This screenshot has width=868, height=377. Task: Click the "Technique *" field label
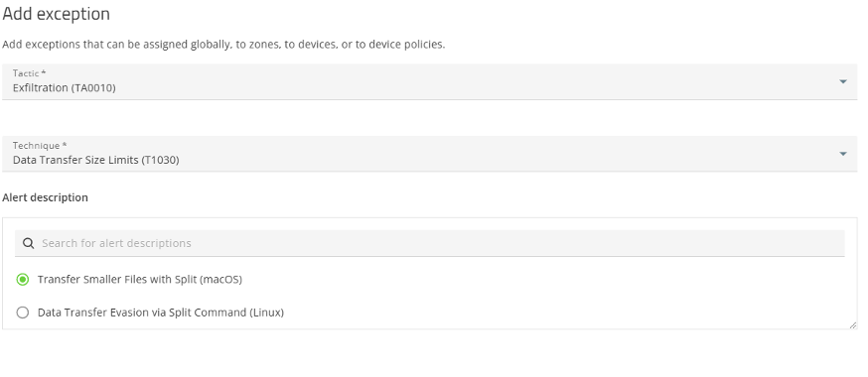[40, 146]
